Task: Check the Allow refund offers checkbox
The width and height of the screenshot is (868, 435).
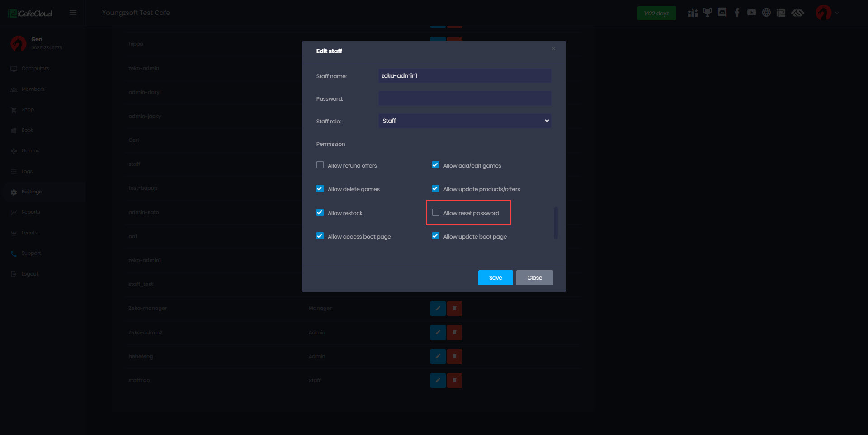Action: 320,165
